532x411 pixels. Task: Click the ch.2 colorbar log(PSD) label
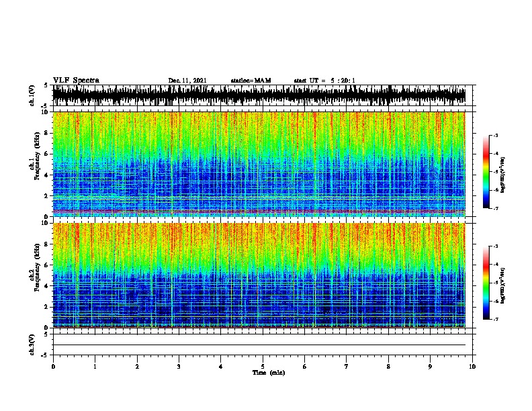tap(503, 285)
